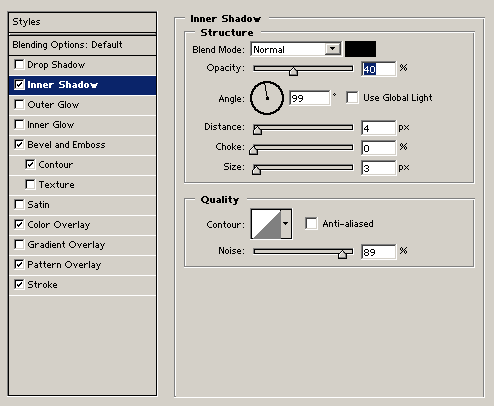Click the Noise slider handle
Screen dimensions: 494x406
click(342, 254)
